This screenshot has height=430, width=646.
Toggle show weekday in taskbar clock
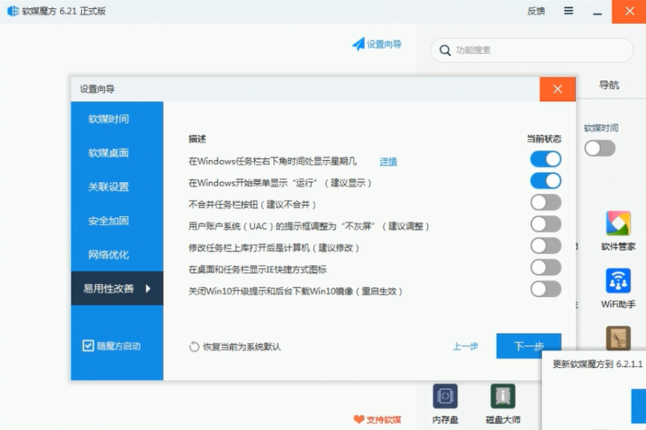(x=545, y=159)
